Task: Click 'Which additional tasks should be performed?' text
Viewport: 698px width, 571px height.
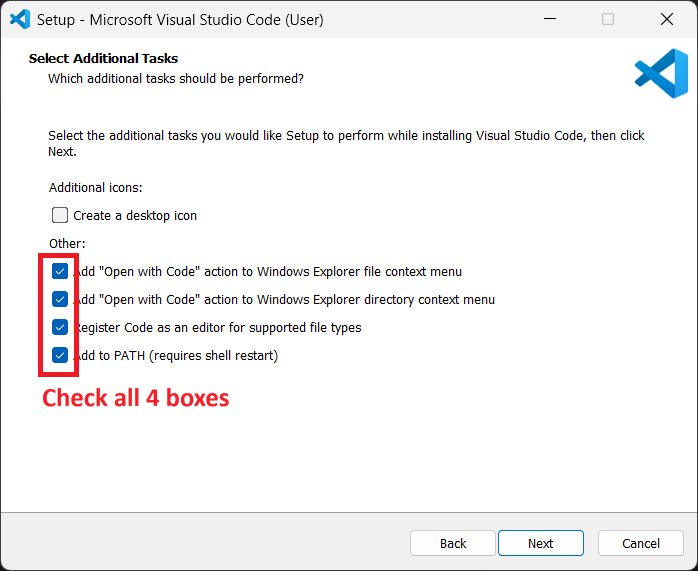Action: (x=176, y=79)
